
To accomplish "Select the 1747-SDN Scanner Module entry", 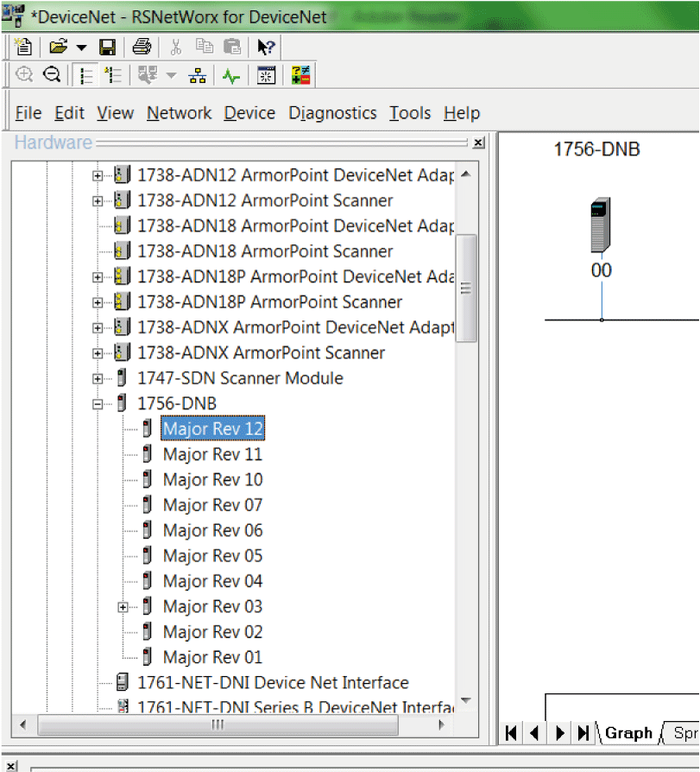I will [240, 378].
